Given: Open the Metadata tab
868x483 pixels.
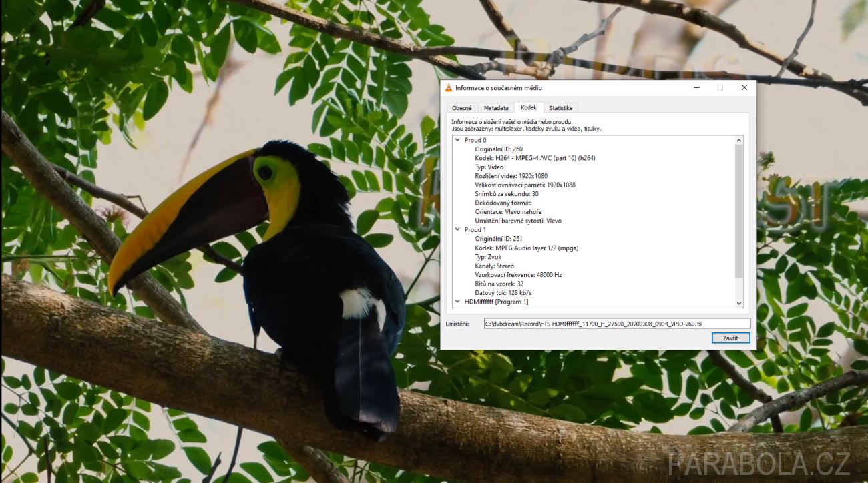Looking at the screenshot, I should [x=495, y=108].
